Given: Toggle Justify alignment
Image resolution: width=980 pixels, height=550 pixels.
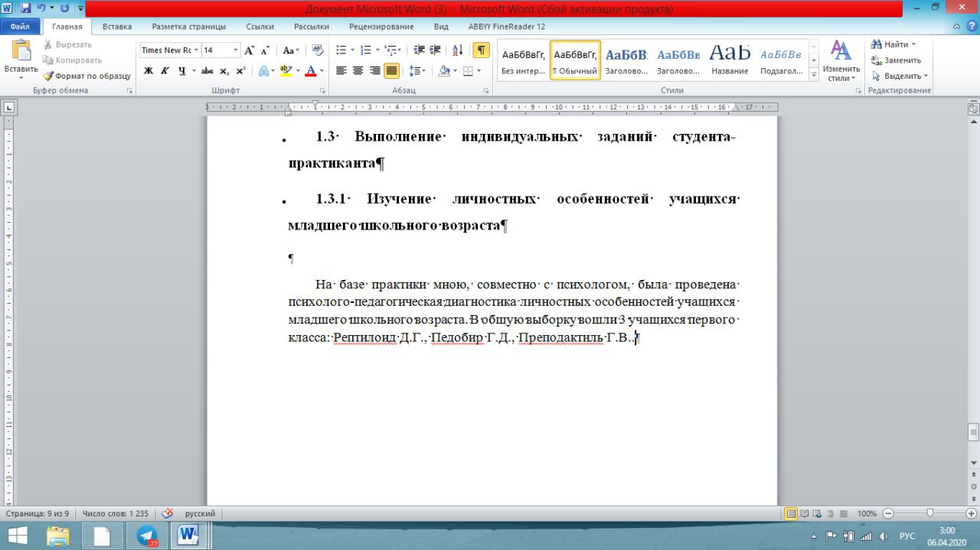Looking at the screenshot, I should click(391, 71).
